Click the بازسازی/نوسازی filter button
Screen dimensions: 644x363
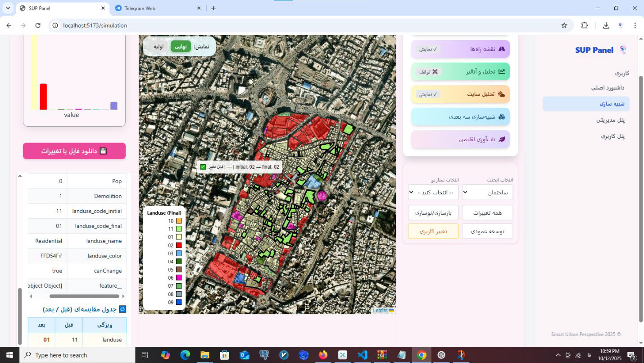(433, 212)
